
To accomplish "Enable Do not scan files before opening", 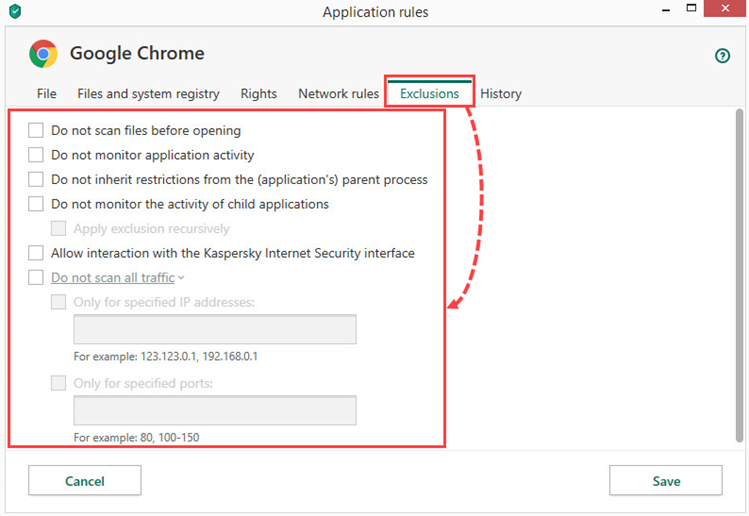I will 36,130.
